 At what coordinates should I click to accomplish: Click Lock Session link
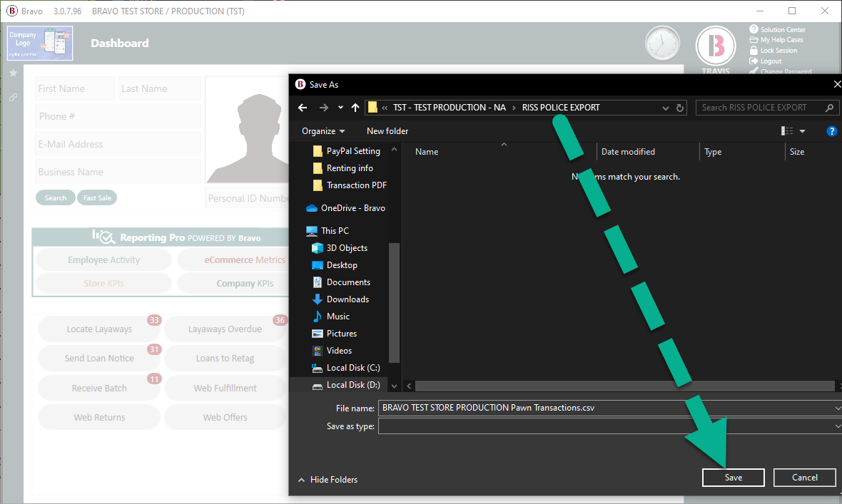tap(773, 51)
